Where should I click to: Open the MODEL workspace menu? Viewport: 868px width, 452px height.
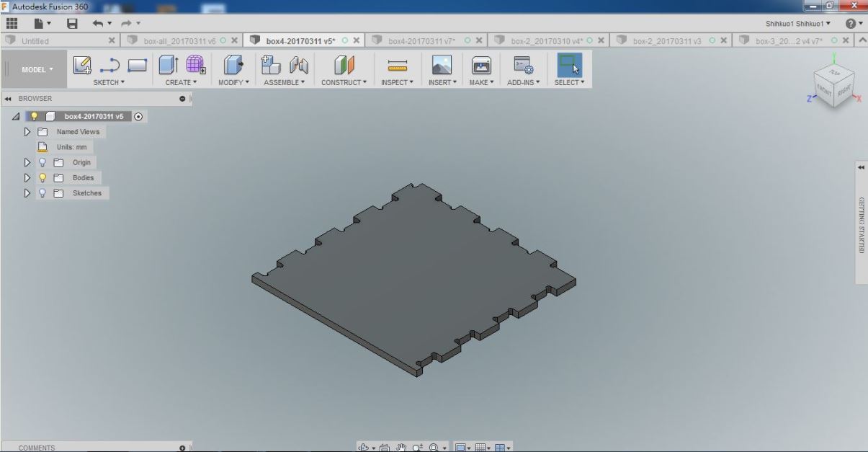click(x=35, y=69)
